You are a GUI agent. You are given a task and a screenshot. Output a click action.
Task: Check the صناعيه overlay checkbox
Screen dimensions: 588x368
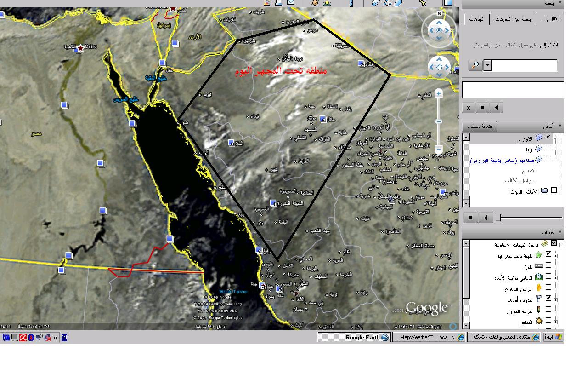pyautogui.click(x=548, y=159)
